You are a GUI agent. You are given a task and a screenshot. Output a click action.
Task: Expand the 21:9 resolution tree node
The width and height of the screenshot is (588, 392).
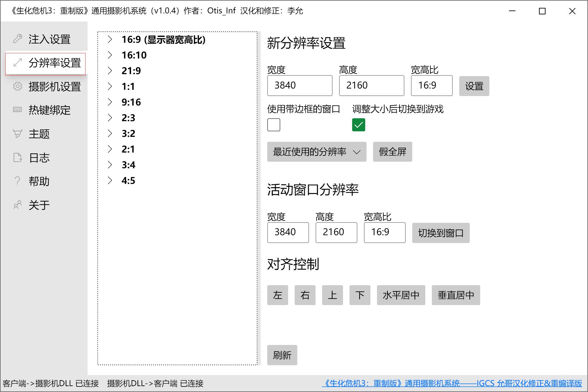point(110,71)
